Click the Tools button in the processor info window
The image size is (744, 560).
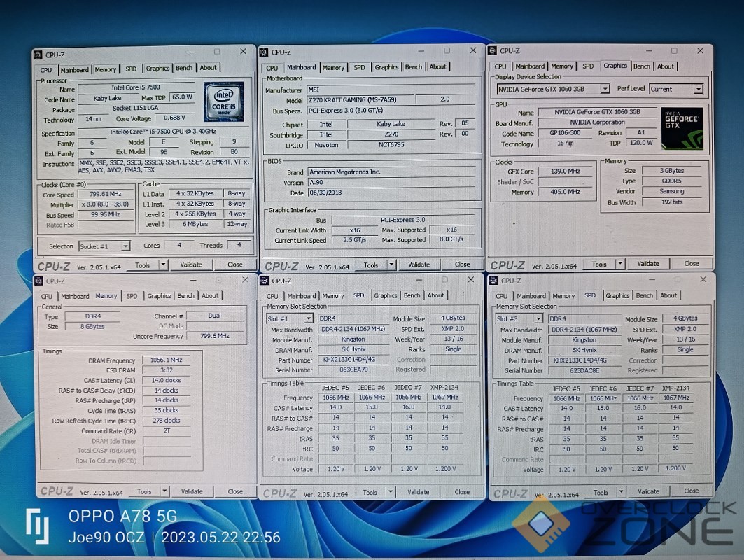click(142, 265)
